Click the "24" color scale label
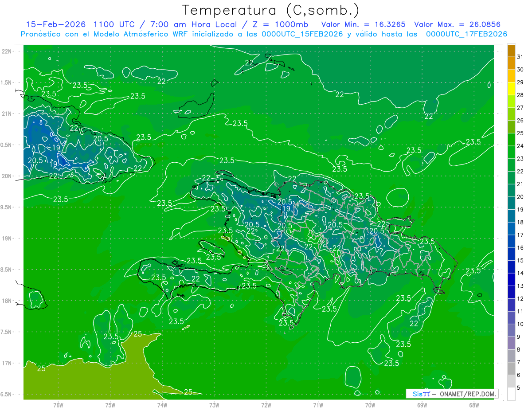The height and width of the screenshot is (411, 532). pos(520,146)
